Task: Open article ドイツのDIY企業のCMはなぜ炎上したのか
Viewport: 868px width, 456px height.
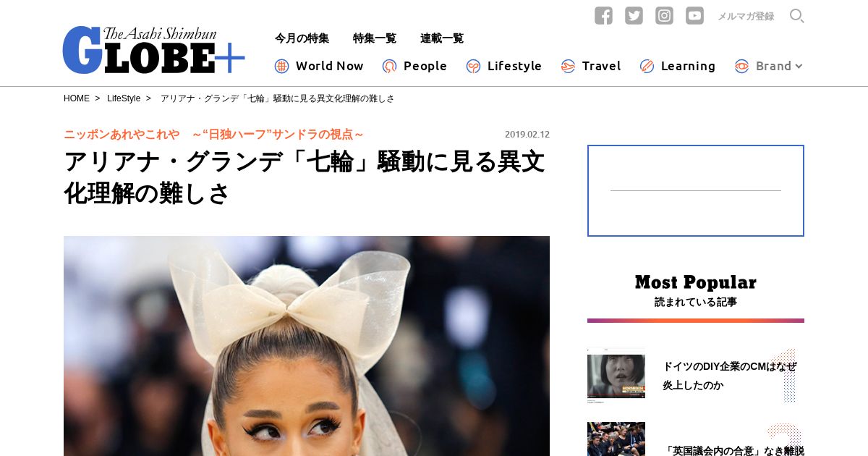Action: click(729, 376)
